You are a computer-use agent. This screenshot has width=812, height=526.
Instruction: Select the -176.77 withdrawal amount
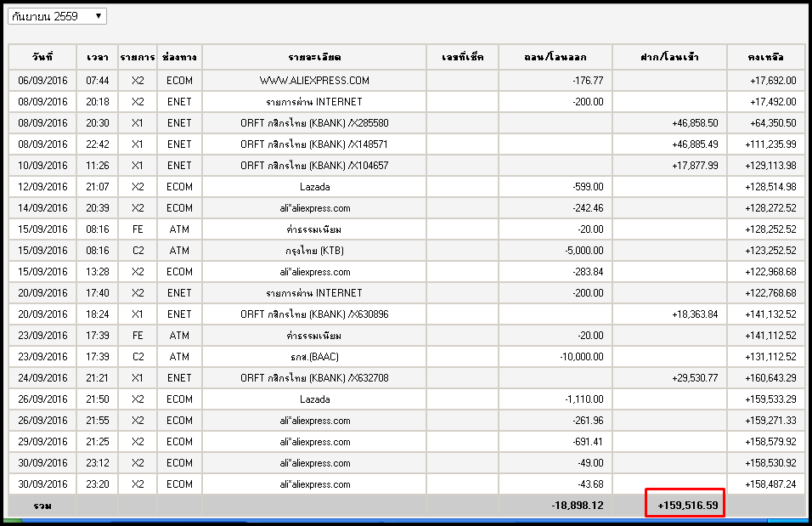pyautogui.click(x=588, y=81)
